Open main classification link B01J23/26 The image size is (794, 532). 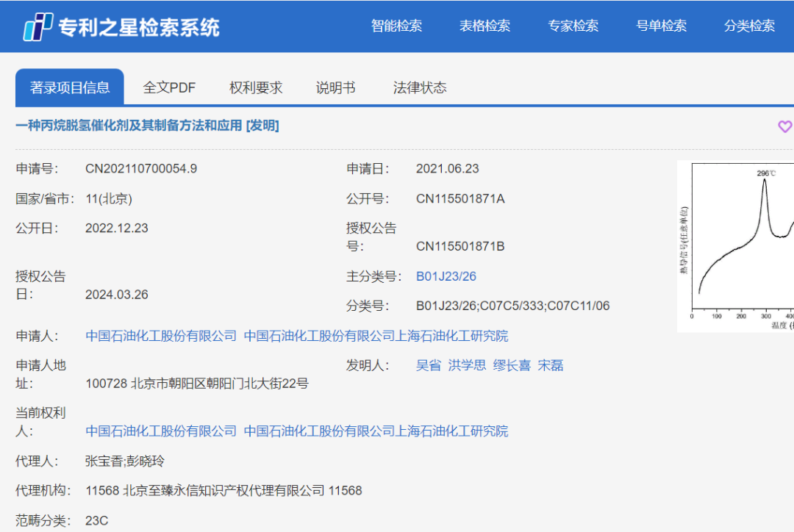[x=446, y=276]
